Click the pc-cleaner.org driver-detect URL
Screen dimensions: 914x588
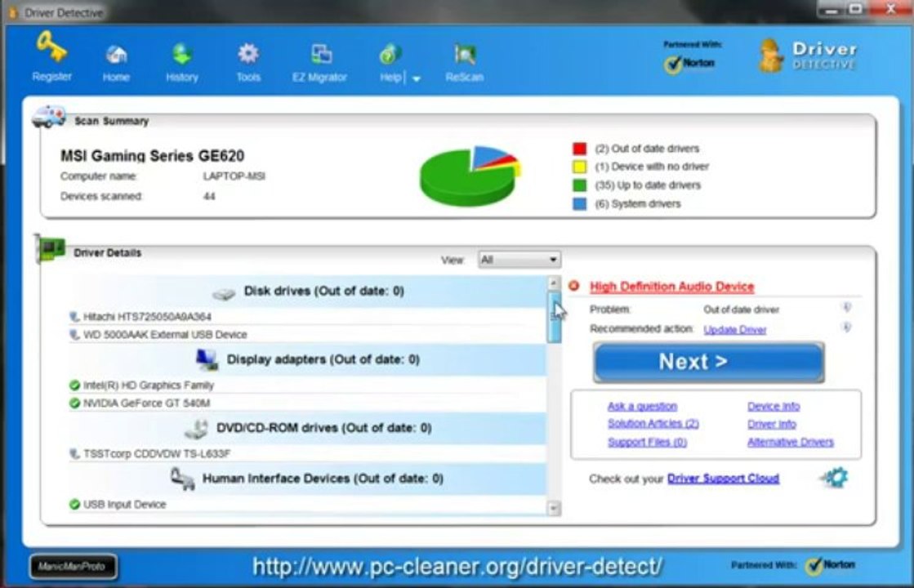(457, 567)
